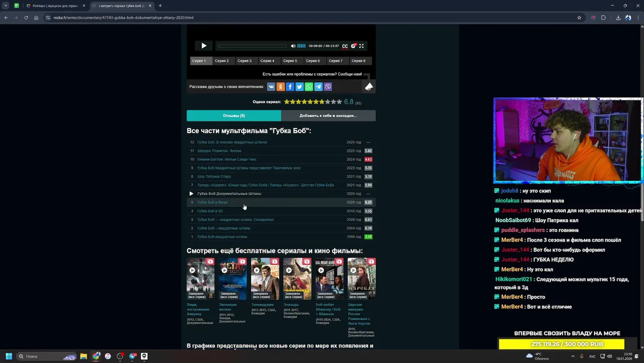Click the taskbar Поиск search box
Image resolution: width=644 pixels, height=363 pixels.
click(x=45, y=356)
